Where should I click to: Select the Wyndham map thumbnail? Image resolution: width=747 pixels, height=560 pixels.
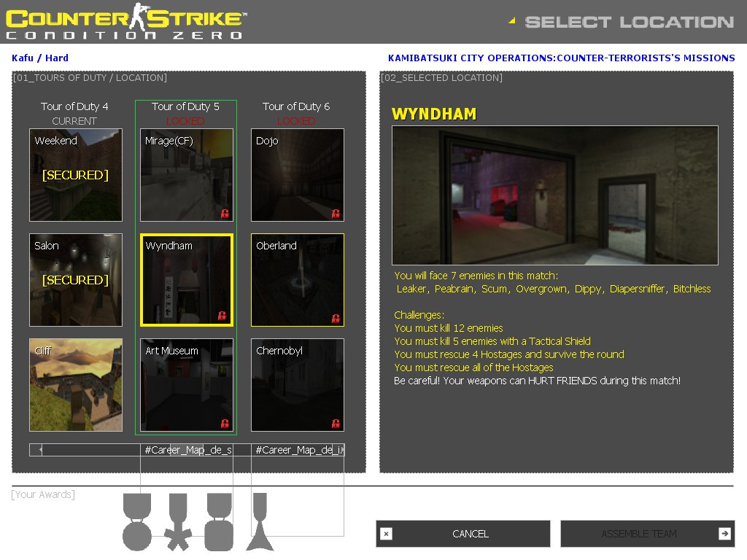[187, 279]
